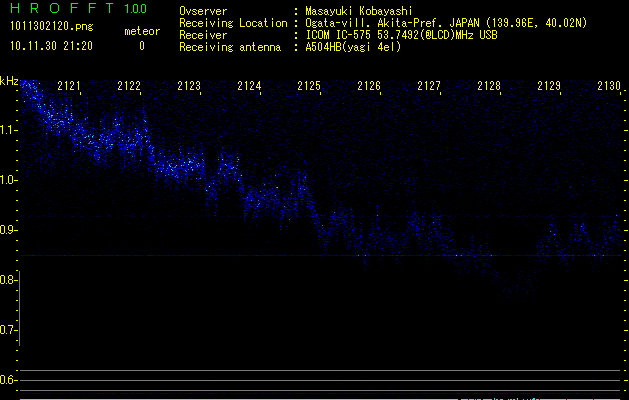
Task: Click the meteor label
Action: click(142, 31)
